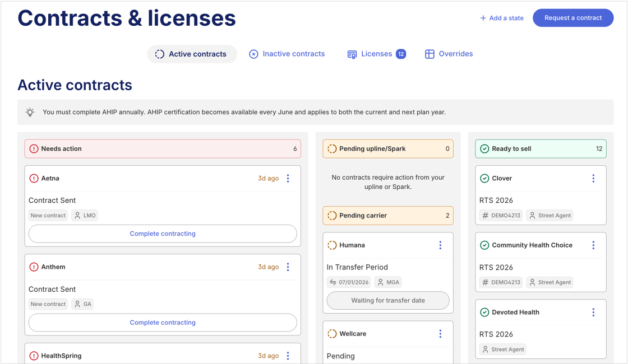
Task: Click the Needs action alert icon
Action: (x=34, y=149)
